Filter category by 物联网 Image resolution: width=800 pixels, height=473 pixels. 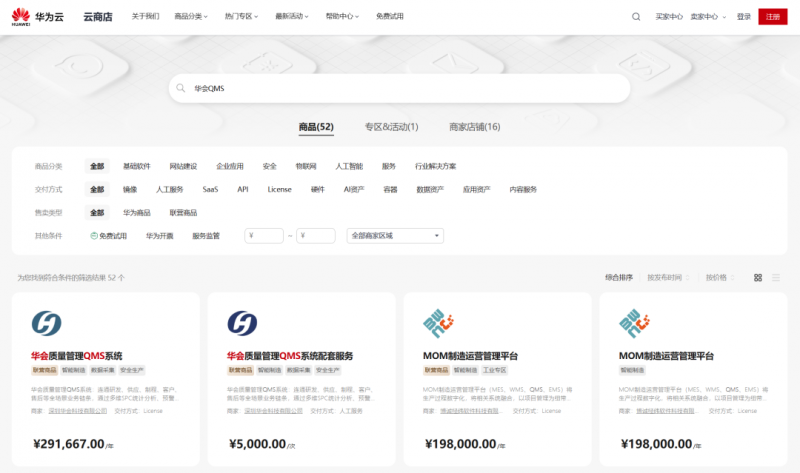306,166
